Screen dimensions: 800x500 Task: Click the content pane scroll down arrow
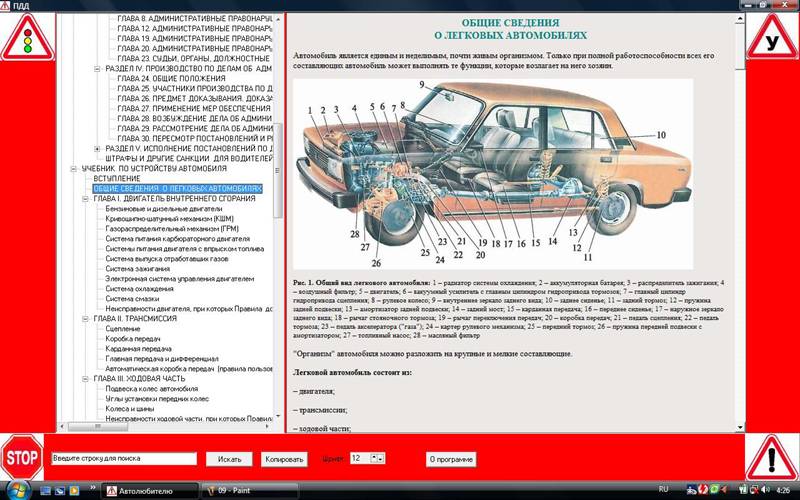[740, 428]
